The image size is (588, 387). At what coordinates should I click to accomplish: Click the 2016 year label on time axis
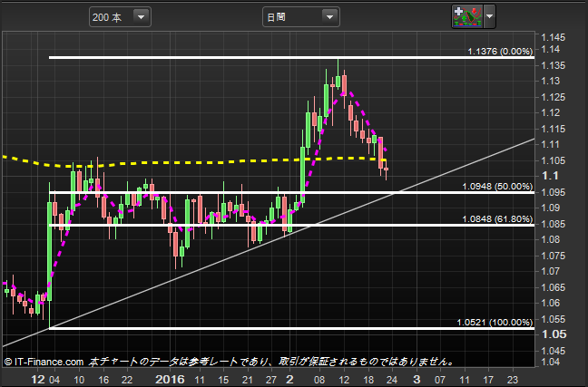point(170,380)
